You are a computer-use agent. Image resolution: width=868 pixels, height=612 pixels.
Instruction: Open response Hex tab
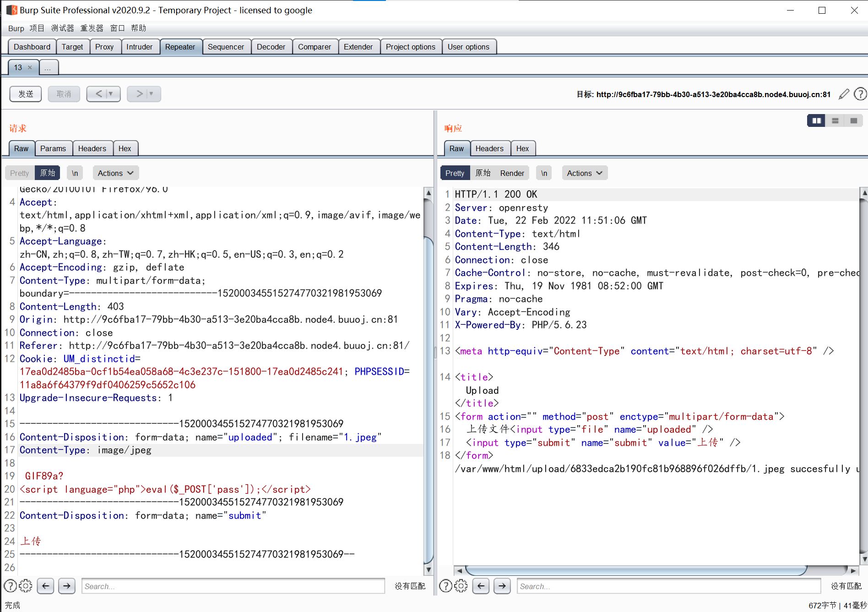tap(522, 148)
